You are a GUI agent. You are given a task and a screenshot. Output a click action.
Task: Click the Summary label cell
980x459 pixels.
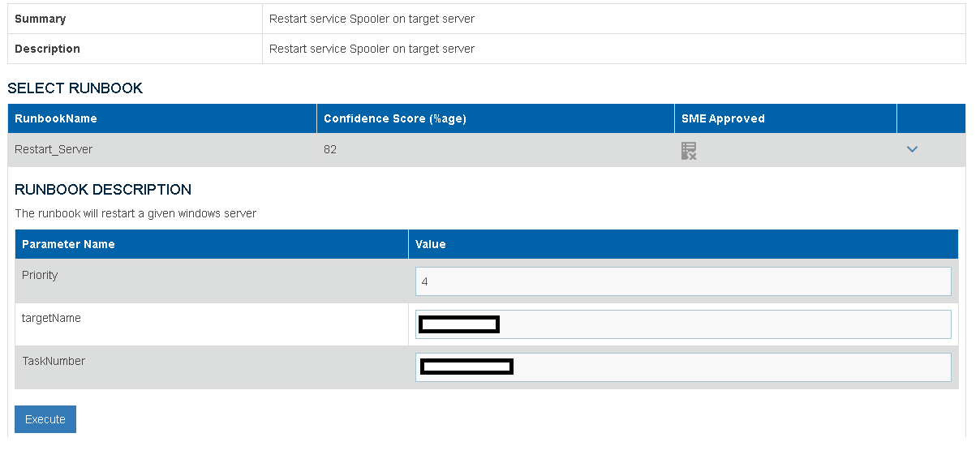point(41,19)
